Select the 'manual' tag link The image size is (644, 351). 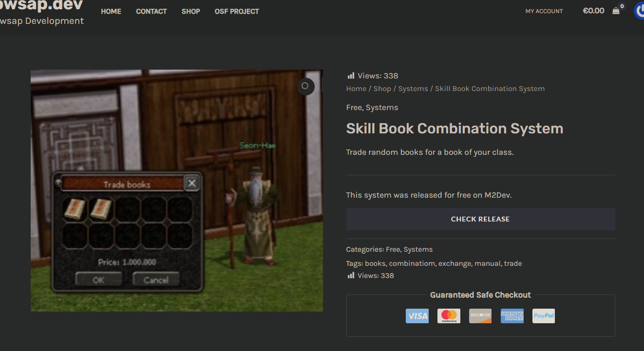487,263
